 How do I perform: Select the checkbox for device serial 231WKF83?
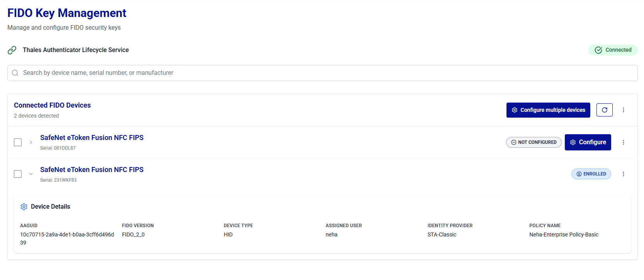[18, 174]
